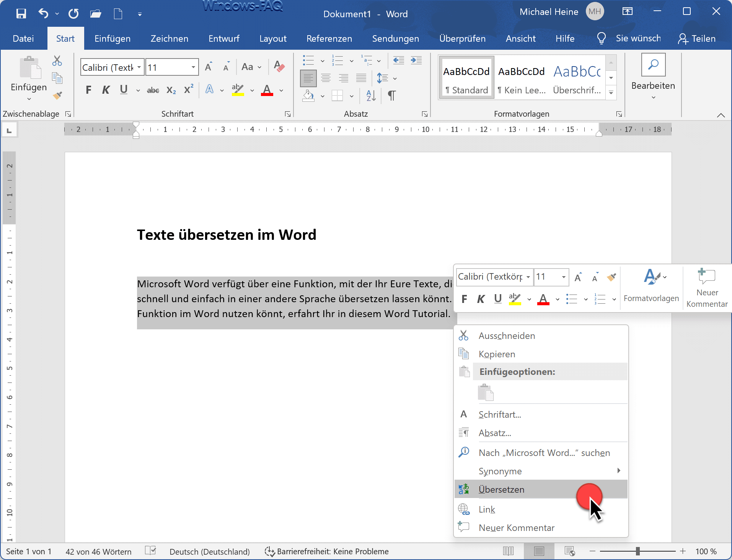Apply superscript X² formatting
The image size is (732, 560).
point(189,90)
